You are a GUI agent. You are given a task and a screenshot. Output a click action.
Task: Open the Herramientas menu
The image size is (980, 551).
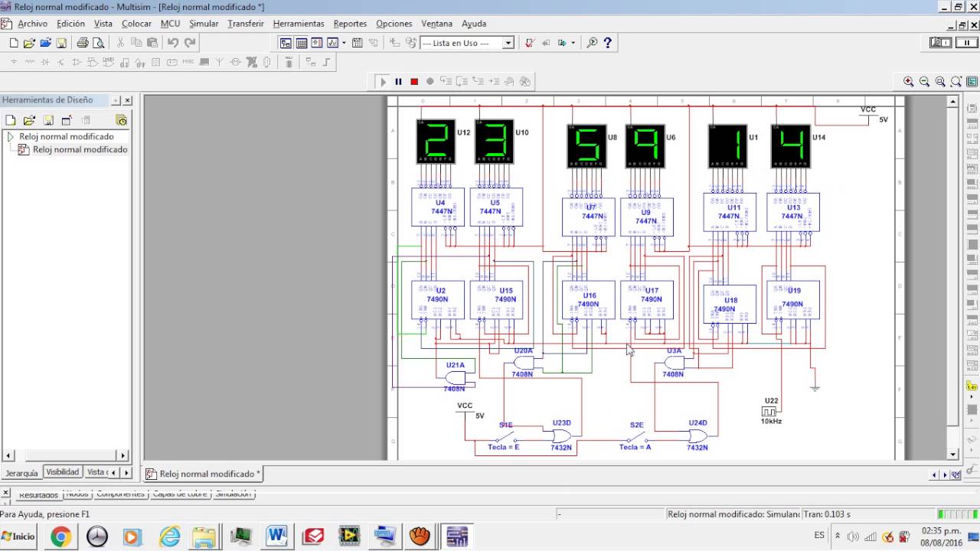point(299,24)
